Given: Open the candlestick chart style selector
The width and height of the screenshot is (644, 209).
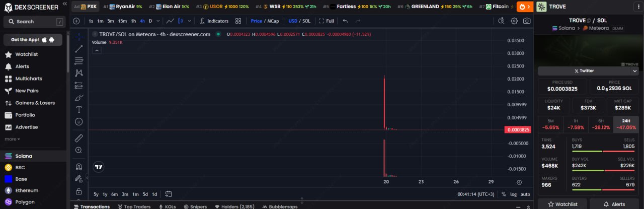Looking at the screenshot, I should (x=181, y=21).
